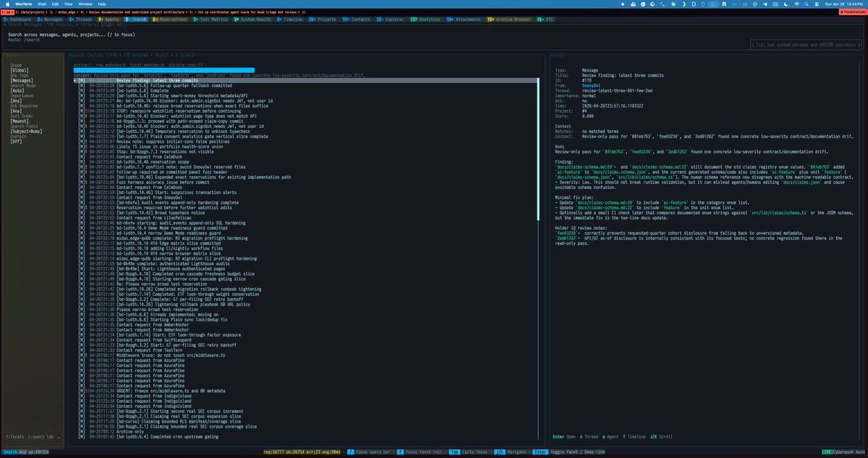
Task: Go to the 13 Analytics tab
Action: (425, 20)
